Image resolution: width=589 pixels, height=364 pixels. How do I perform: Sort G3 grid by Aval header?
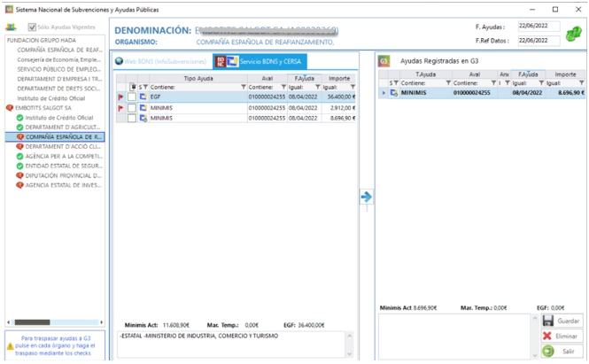click(x=475, y=74)
